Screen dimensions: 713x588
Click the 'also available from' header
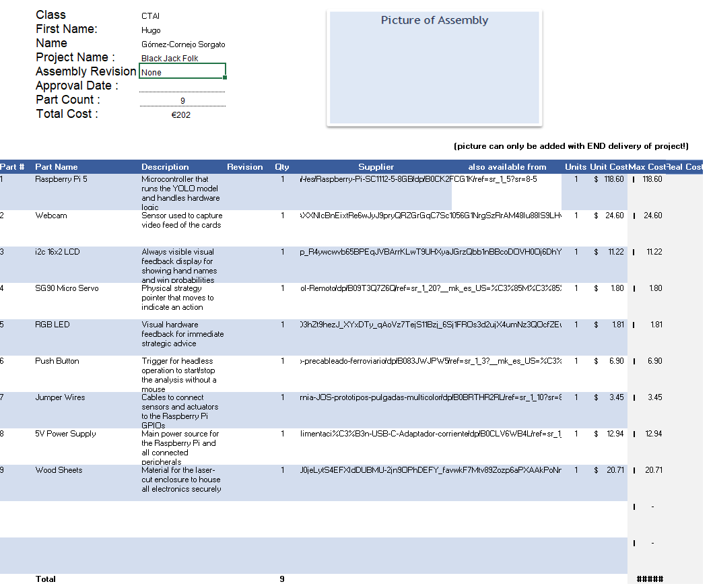[508, 167]
